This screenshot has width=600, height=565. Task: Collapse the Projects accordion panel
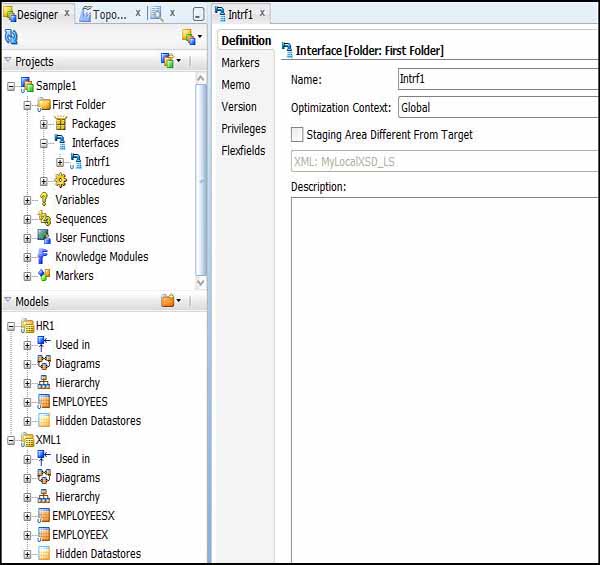8,60
